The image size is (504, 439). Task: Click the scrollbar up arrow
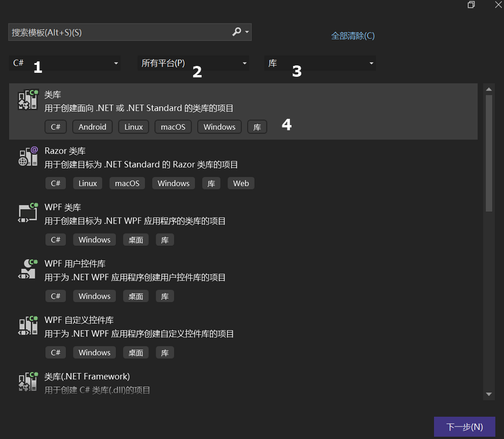(489, 89)
